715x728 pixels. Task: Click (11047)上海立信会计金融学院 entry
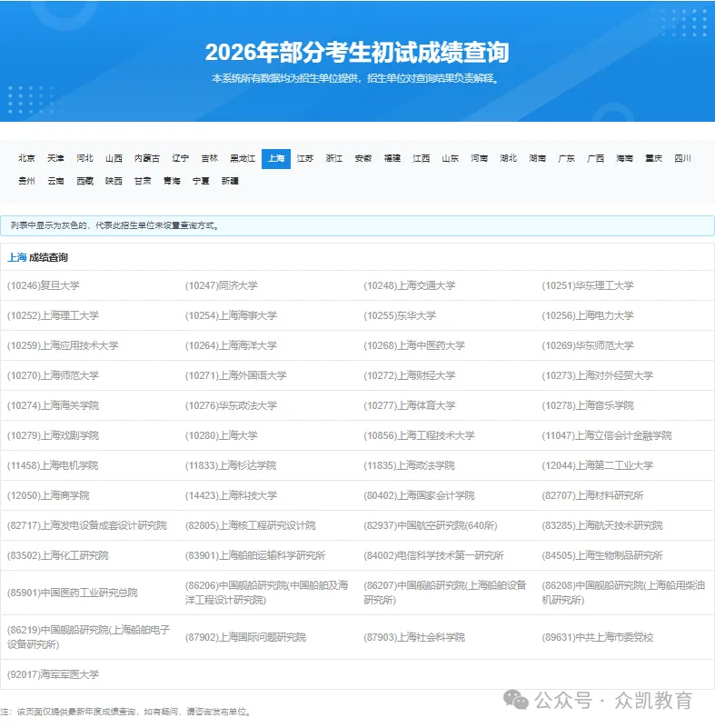(x=607, y=435)
